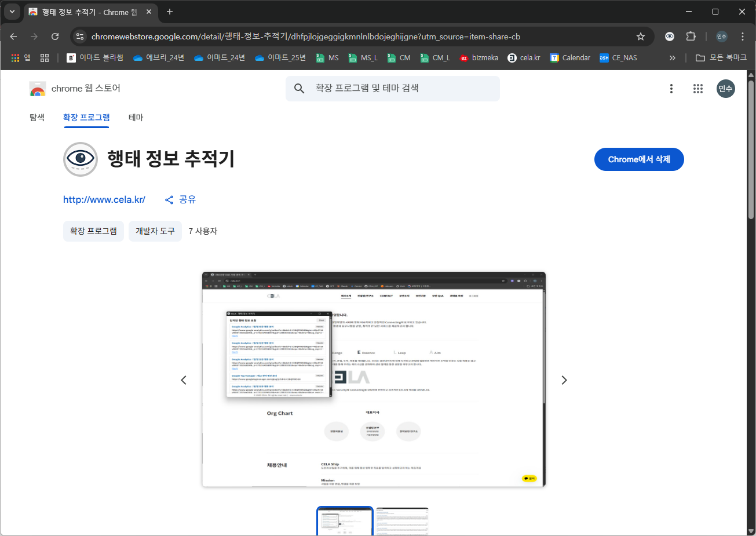This screenshot has width=756, height=536.
Task: Maximize the Chrome window
Action: tap(715, 12)
